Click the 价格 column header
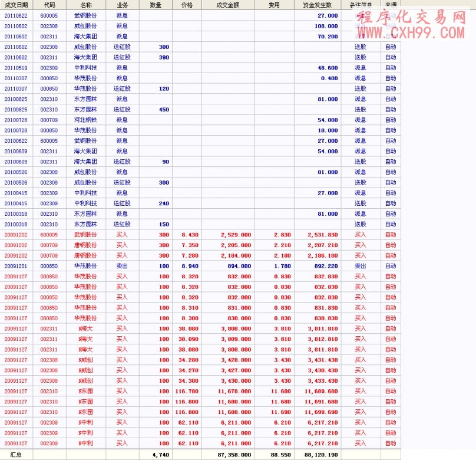 [x=187, y=5]
